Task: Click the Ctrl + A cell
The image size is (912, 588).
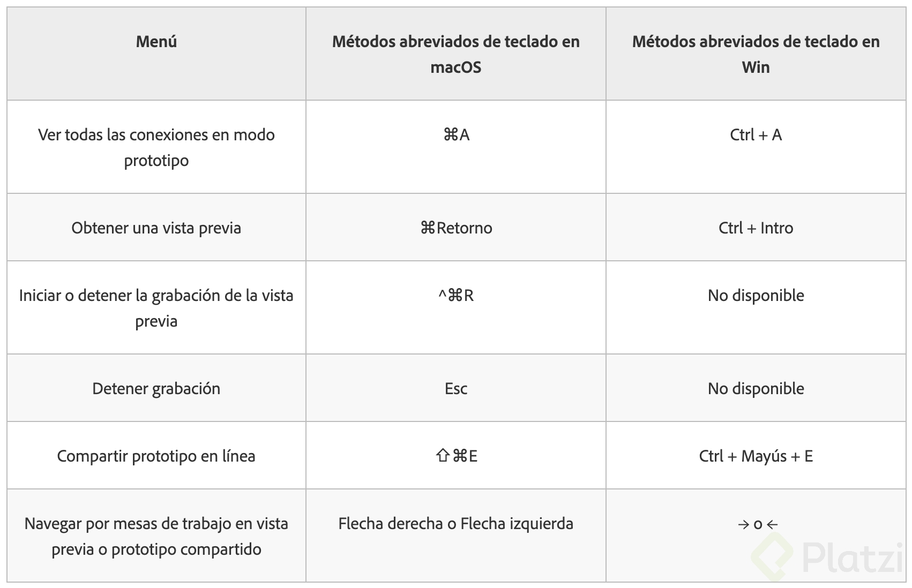Action: click(x=756, y=147)
